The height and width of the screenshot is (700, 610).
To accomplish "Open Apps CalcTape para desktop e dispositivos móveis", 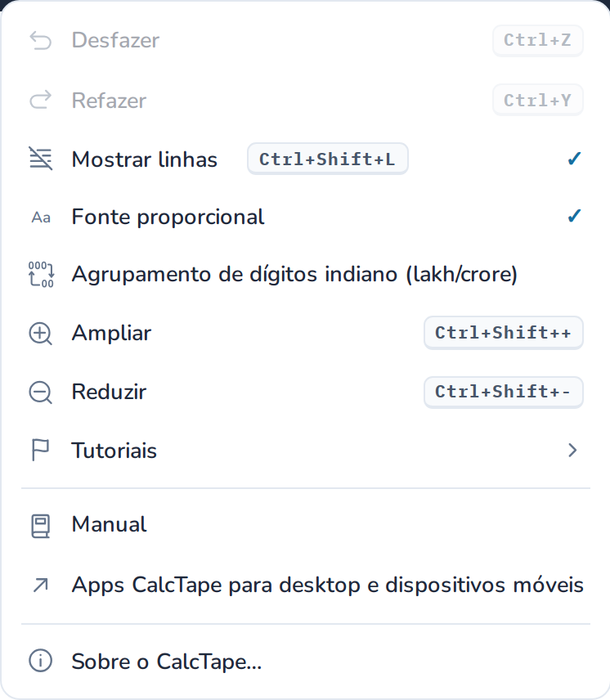I will coord(305,585).
